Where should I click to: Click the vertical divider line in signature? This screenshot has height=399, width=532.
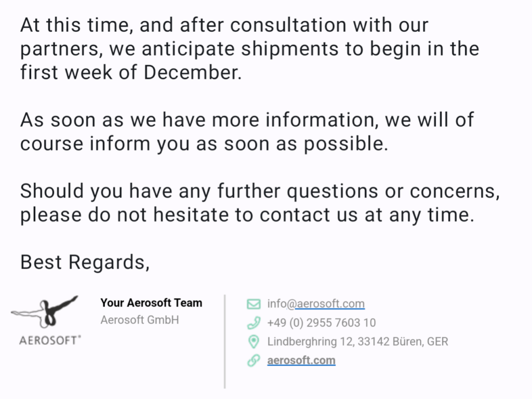pyautogui.click(x=224, y=341)
